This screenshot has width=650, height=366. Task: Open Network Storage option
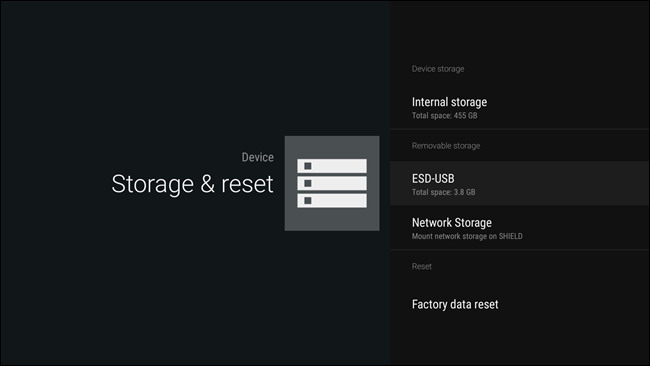519,228
